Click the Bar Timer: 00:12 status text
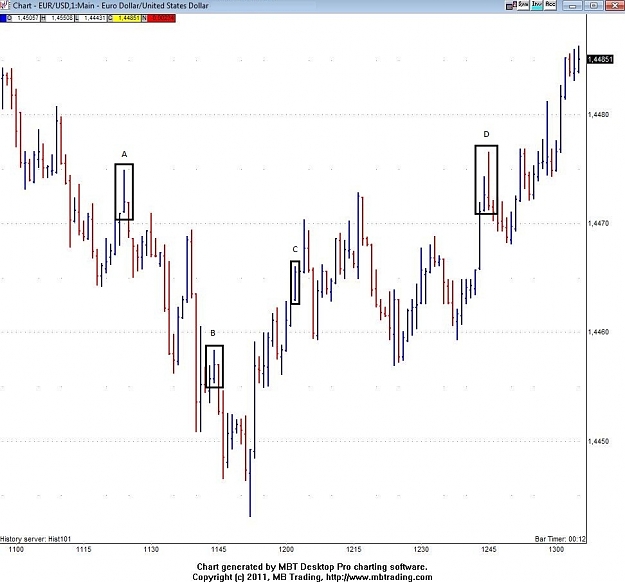Viewport: 625px width, 582px height. coord(560,539)
